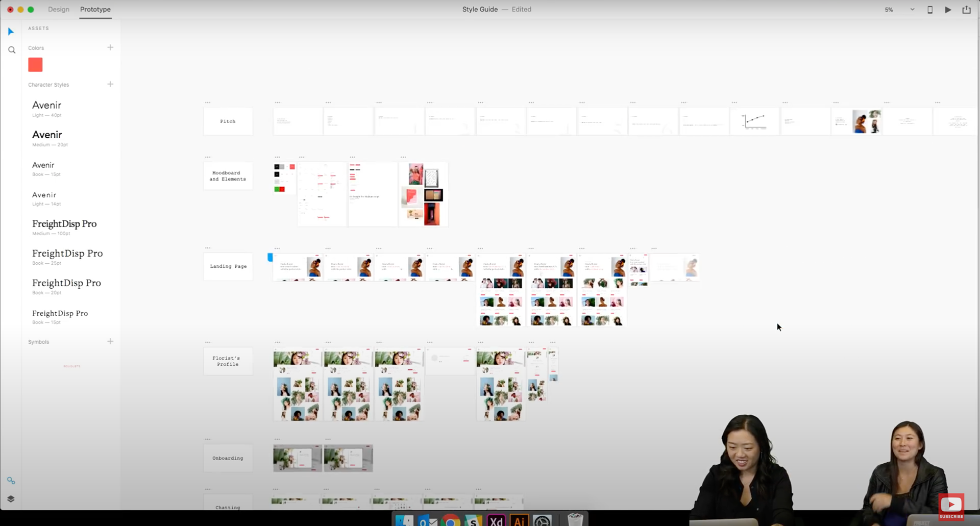The width and height of the screenshot is (980, 526).
Task: Activate the Zoom magnifier tool
Action: pos(11,50)
